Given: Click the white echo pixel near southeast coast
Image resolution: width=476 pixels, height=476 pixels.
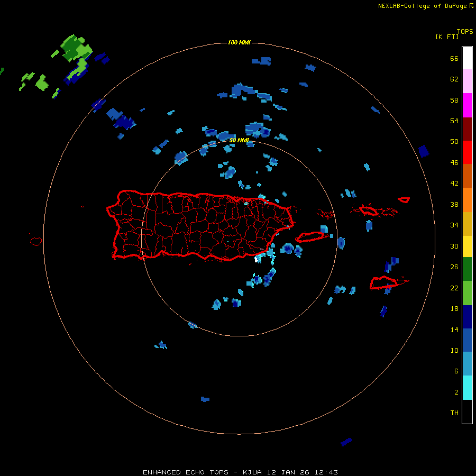Looking at the screenshot, I should pyautogui.click(x=257, y=260).
